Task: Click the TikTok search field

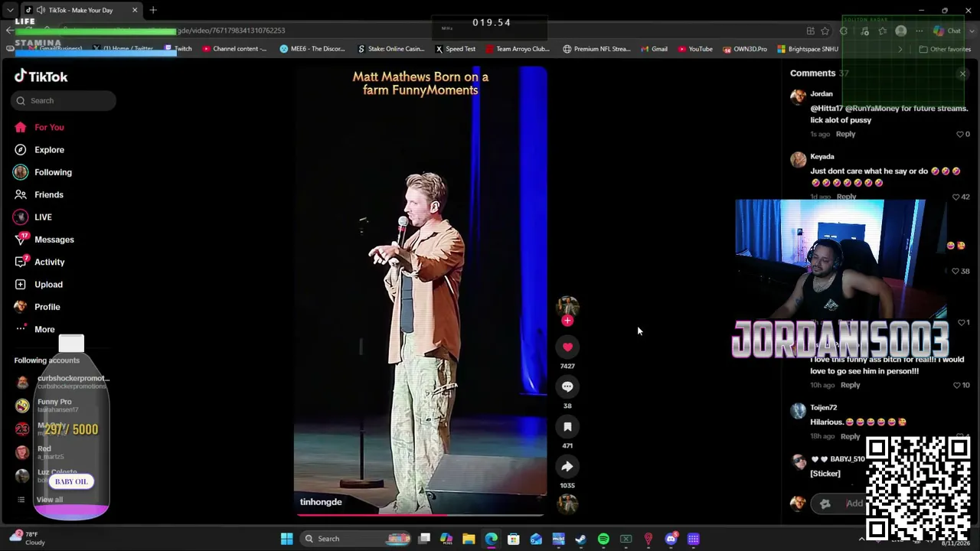Action: [64, 100]
